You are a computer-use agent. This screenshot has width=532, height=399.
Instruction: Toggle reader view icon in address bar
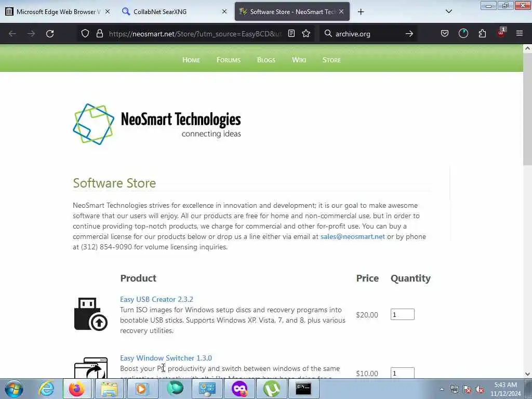point(291,33)
